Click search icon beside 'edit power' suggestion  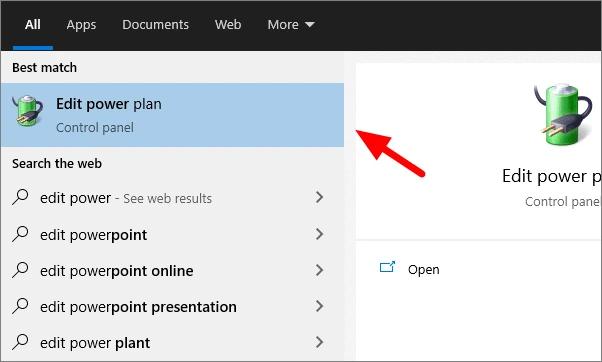(20, 197)
